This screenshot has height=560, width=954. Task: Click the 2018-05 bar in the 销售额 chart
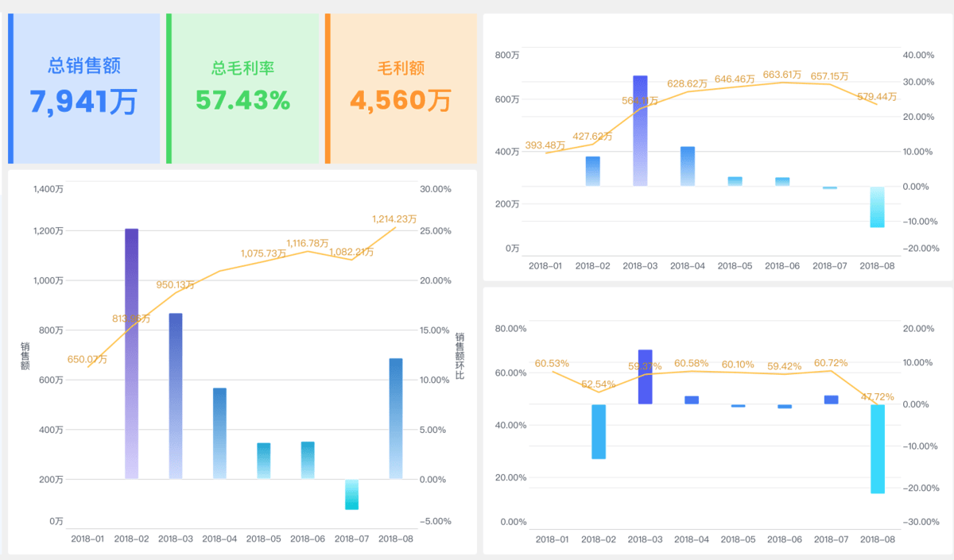pos(264,461)
